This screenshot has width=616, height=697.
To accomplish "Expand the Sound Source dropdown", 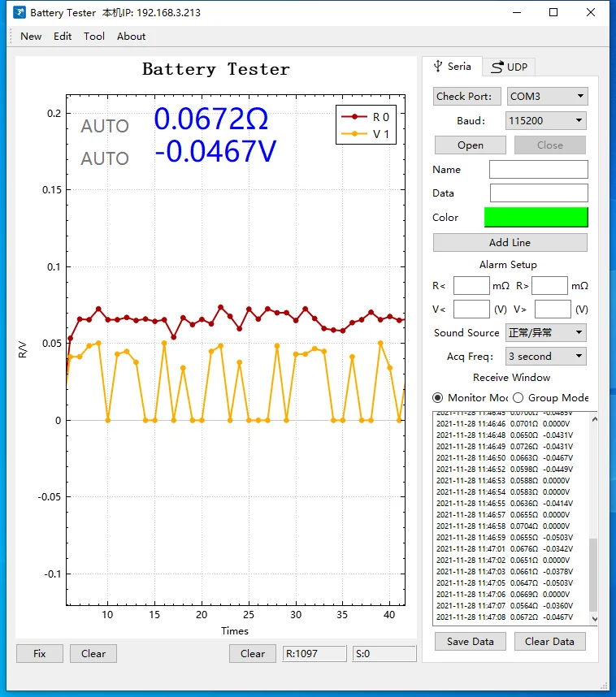I will [545, 333].
